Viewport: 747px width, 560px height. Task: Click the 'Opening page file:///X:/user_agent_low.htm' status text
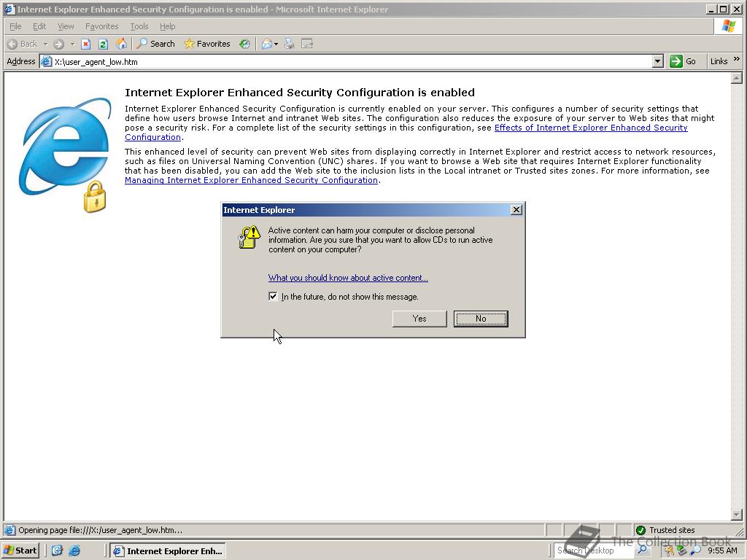pyautogui.click(x=100, y=530)
